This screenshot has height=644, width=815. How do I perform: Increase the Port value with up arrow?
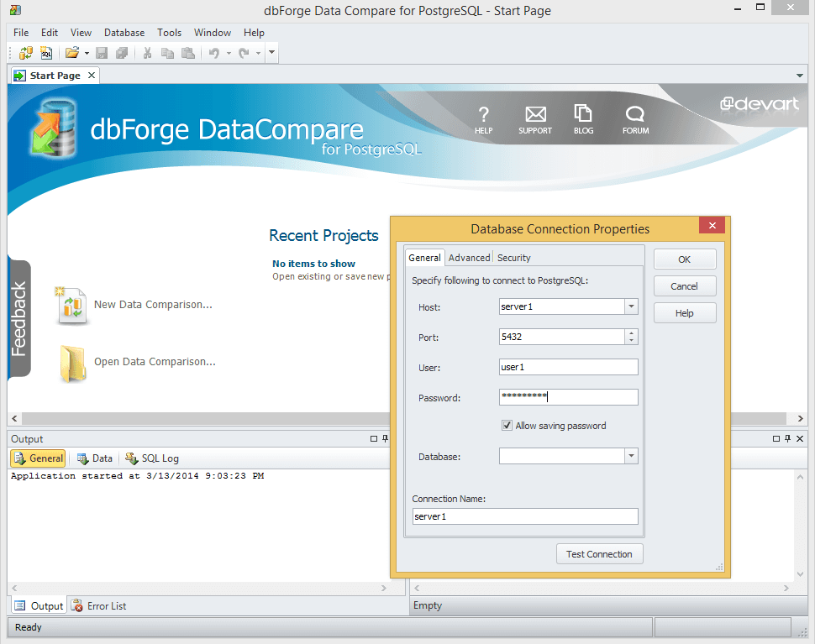coord(631,332)
